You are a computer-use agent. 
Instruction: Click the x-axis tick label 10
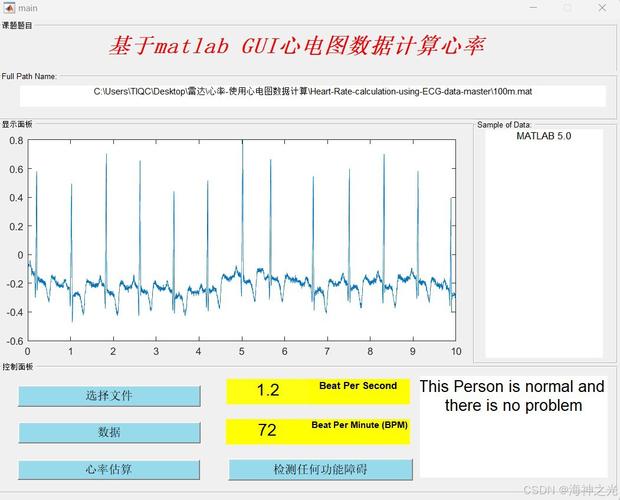click(456, 351)
